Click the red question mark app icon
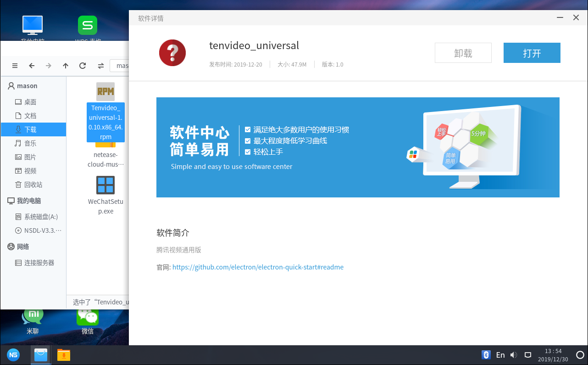 pyautogui.click(x=172, y=53)
